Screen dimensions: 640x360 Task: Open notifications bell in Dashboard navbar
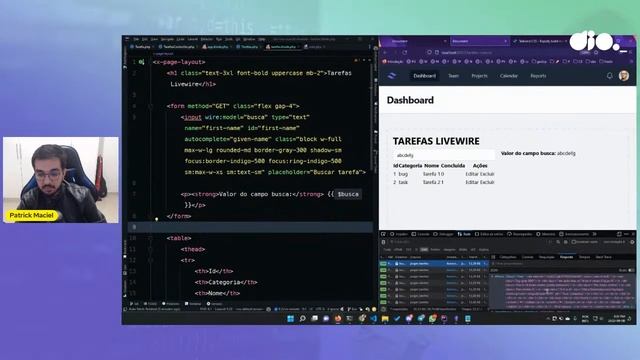coord(609,76)
